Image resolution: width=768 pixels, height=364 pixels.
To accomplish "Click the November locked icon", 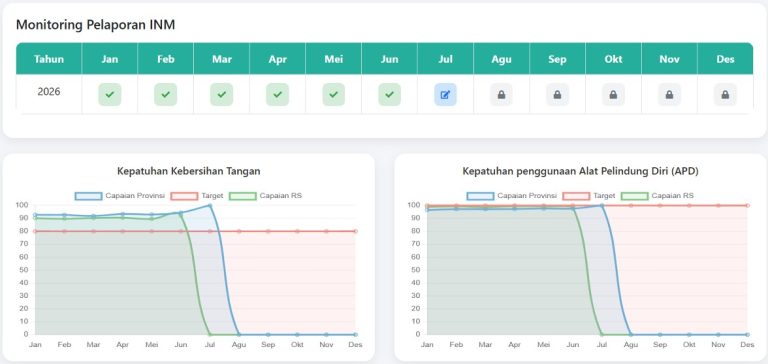I will [670, 95].
